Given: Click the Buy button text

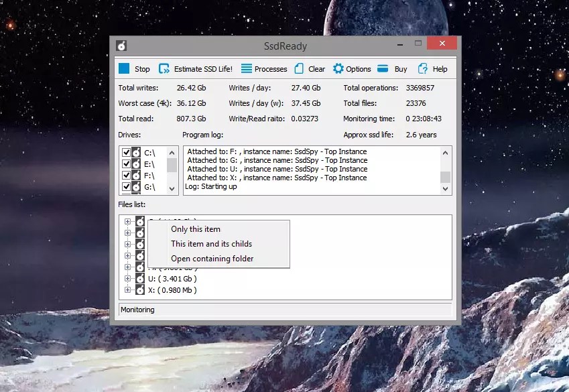Looking at the screenshot, I should click(401, 69).
